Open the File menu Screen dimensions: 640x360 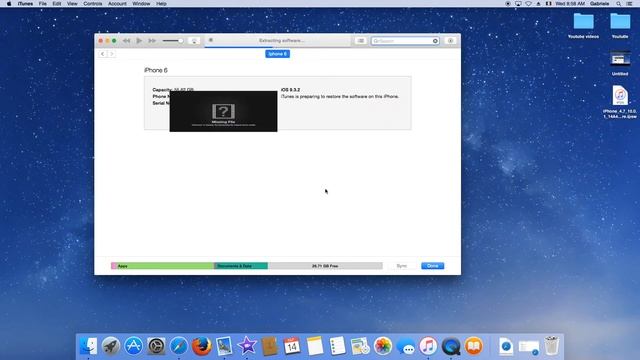coord(42,4)
